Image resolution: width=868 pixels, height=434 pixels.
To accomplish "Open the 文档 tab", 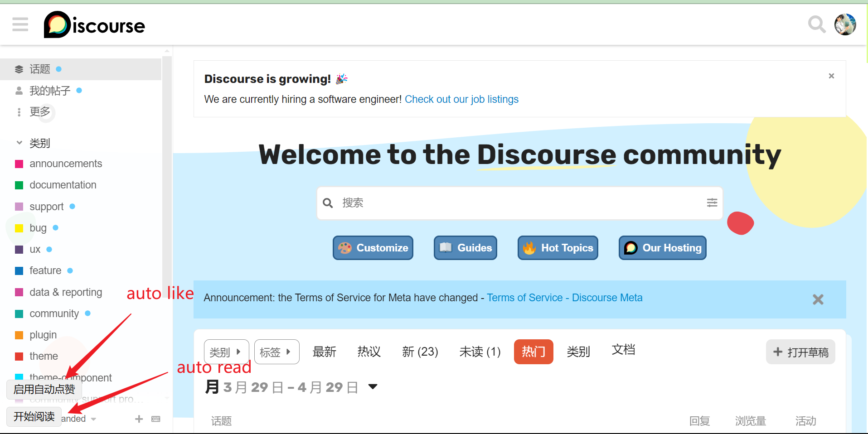I will click(x=624, y=350).
